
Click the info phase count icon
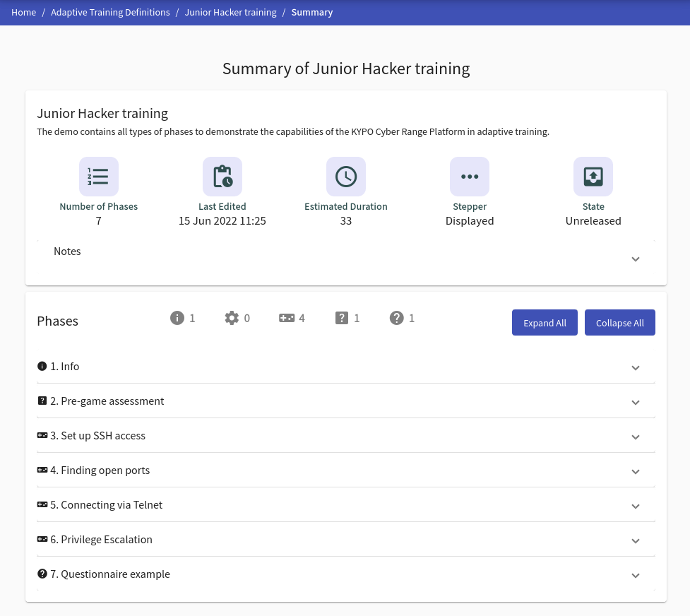(177, 318)
